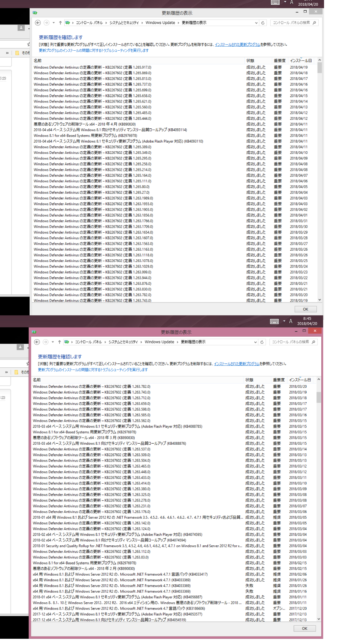This screenshot has width=339, height=644.
Task: Click the user icon behind the upper window
Action: tap(21, 28)
